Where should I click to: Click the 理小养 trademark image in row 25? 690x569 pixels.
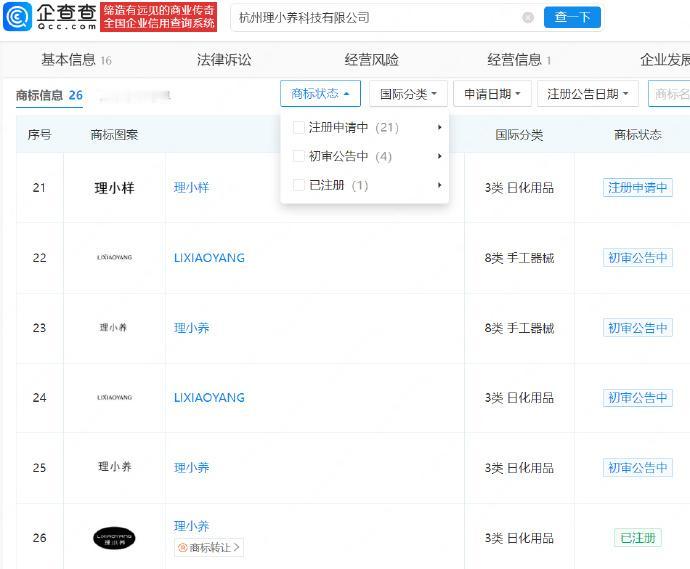click(114, 467)
